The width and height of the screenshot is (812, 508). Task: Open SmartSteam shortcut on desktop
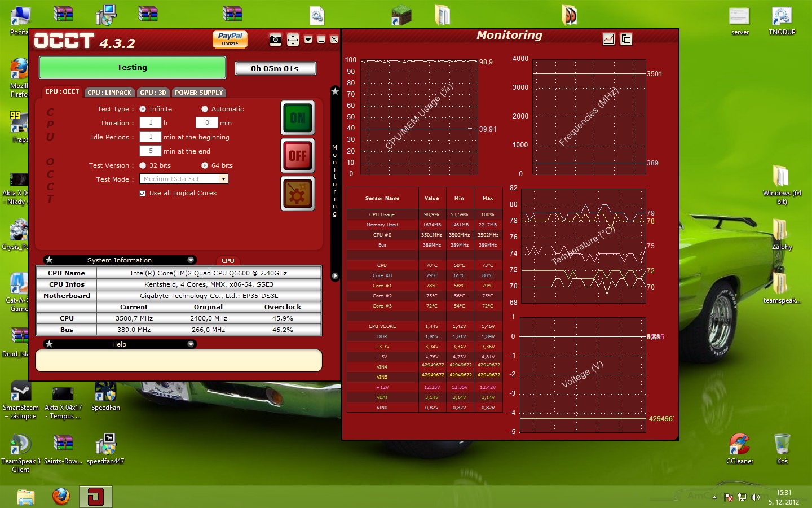point(21,401)
